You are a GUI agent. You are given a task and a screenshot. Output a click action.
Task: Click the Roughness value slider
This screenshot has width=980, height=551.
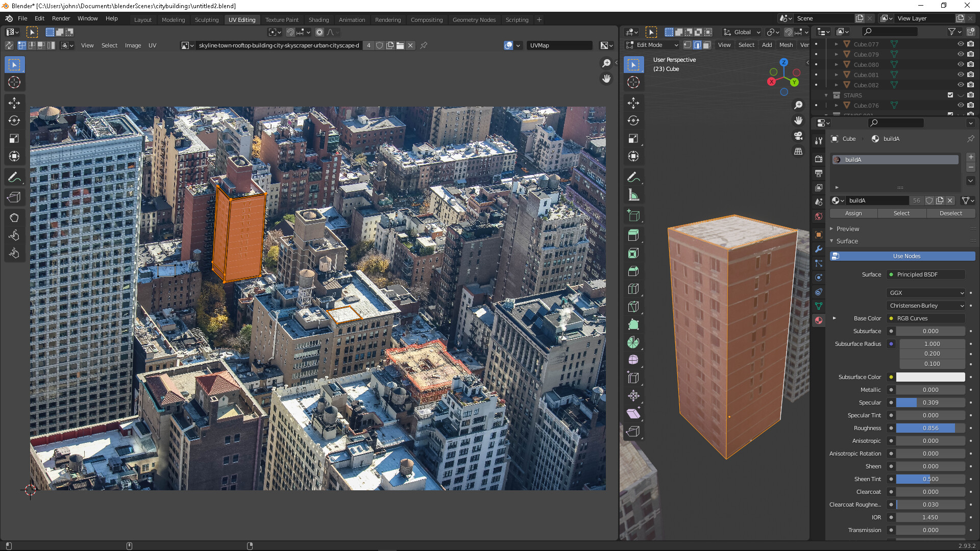(x=930, y=428)
